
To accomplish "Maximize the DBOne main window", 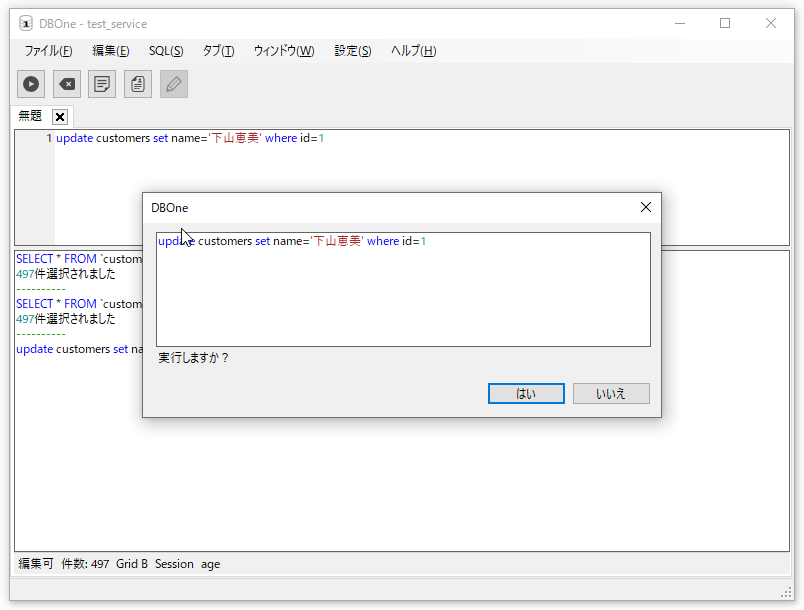I will [725, 23].
